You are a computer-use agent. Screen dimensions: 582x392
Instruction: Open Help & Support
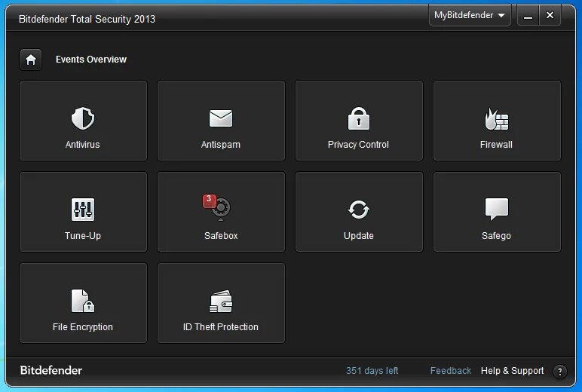[x=512, y=370]
